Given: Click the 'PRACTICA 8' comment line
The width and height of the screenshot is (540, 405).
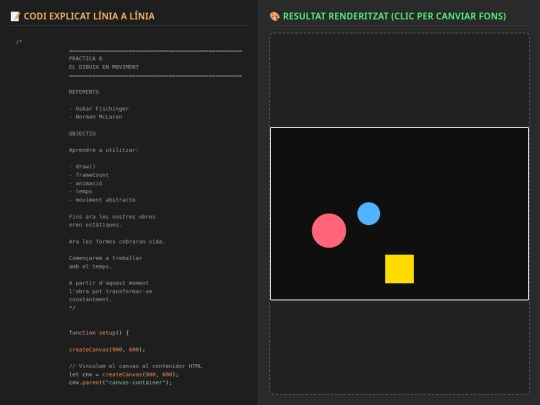Looking at the screenshot, I should point(85,59).
